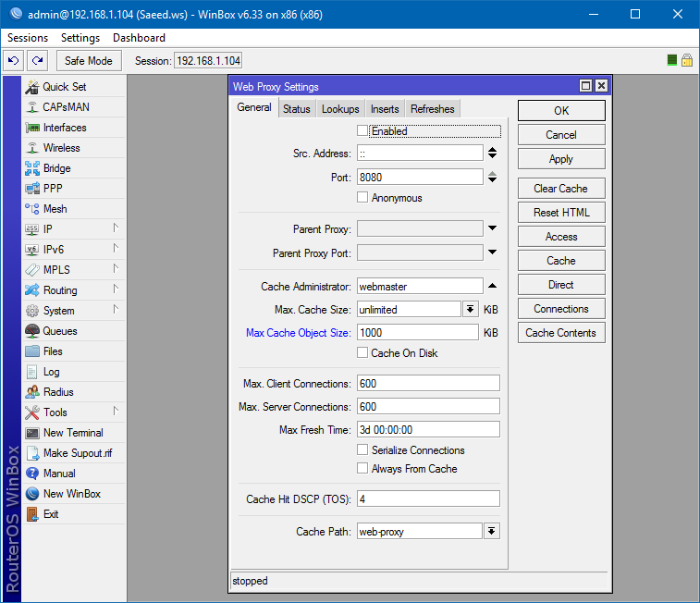Click the green traffic indicator icon
This screenshot has height=603, width=700.
[672, 60]
